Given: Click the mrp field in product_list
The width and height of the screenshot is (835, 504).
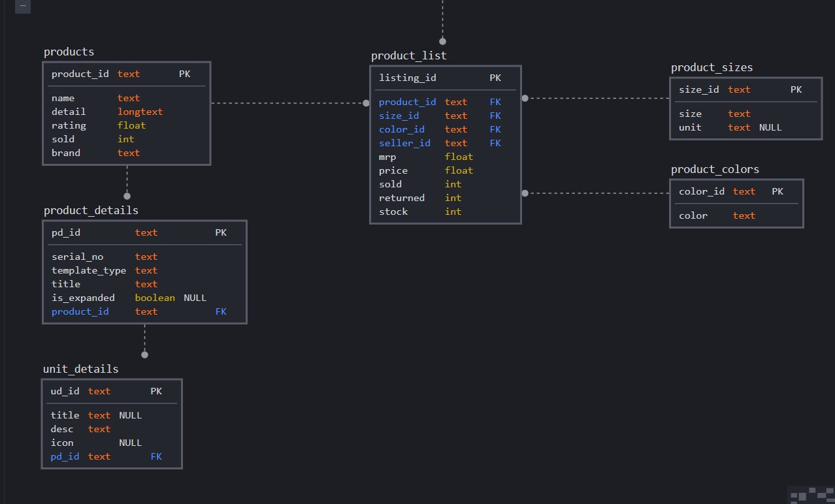Looking at the screenshot, I should tap(387, 157).
